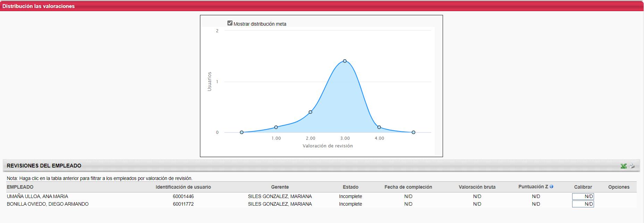
Task: Select the chart data point at 4.00
Action: (x=379, y=127)
